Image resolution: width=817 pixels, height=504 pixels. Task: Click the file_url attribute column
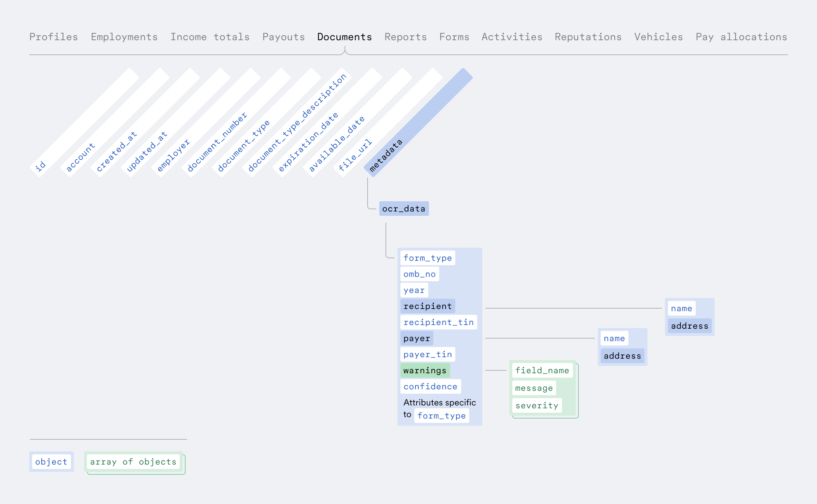tap(355, 155)
